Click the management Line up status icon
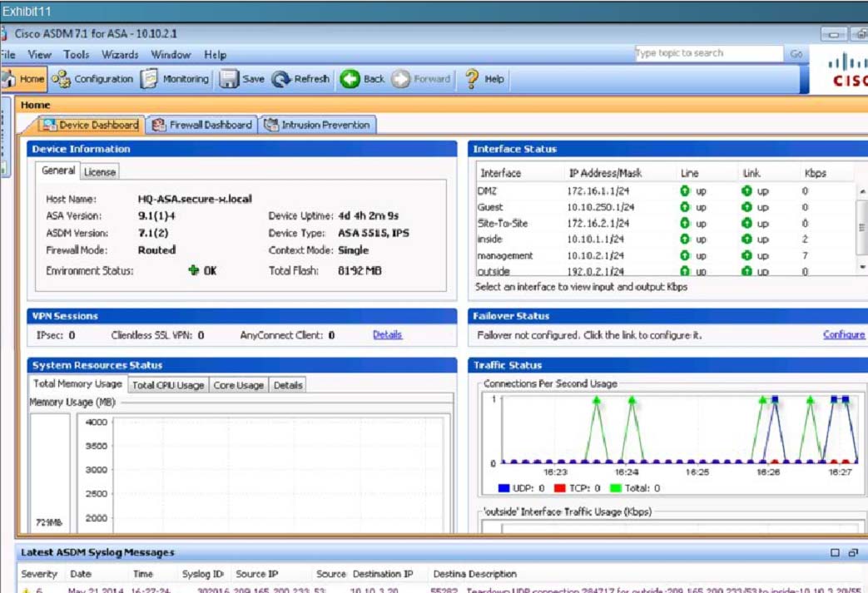This screenshot has width=868, height=593. point(685,255)
